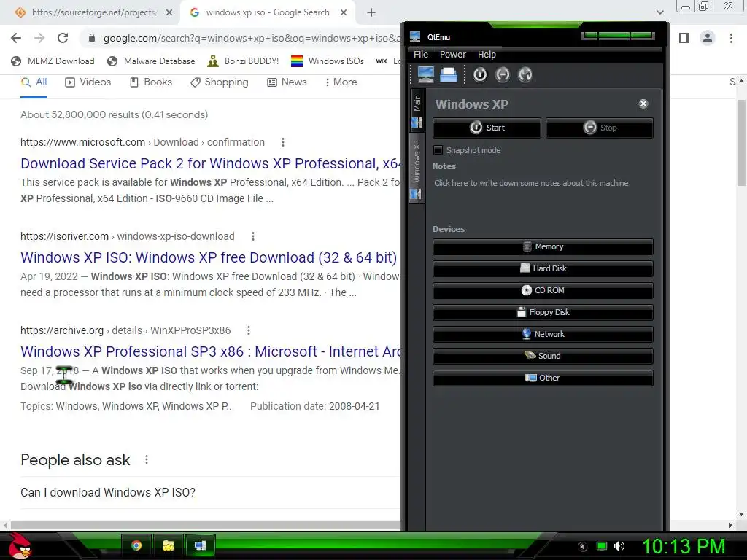
Task: Open the MEMZ Download bookmark
Action: click(x=53, y=61)
